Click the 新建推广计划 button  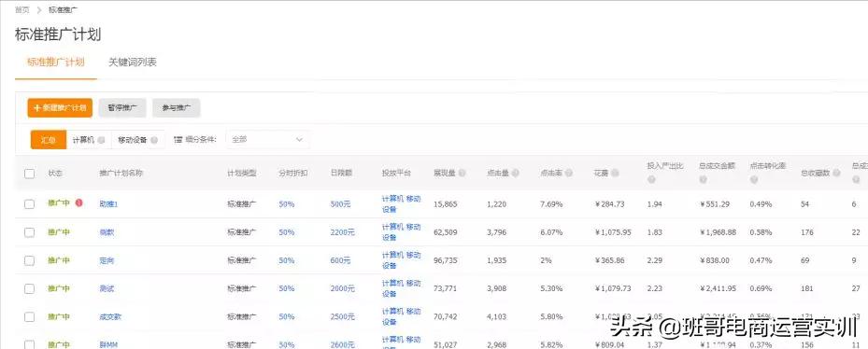pos(60,108)
